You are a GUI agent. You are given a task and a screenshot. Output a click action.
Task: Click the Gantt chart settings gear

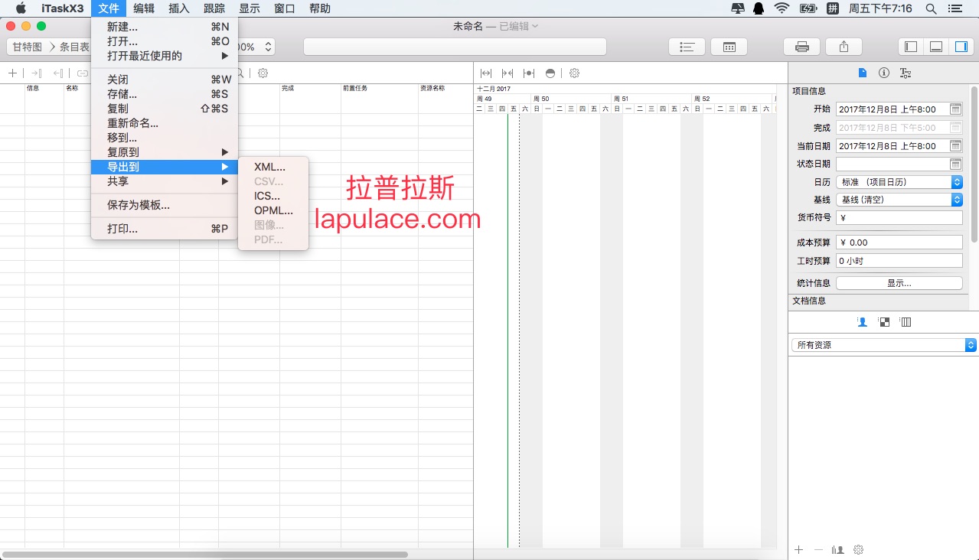[574, 73]
